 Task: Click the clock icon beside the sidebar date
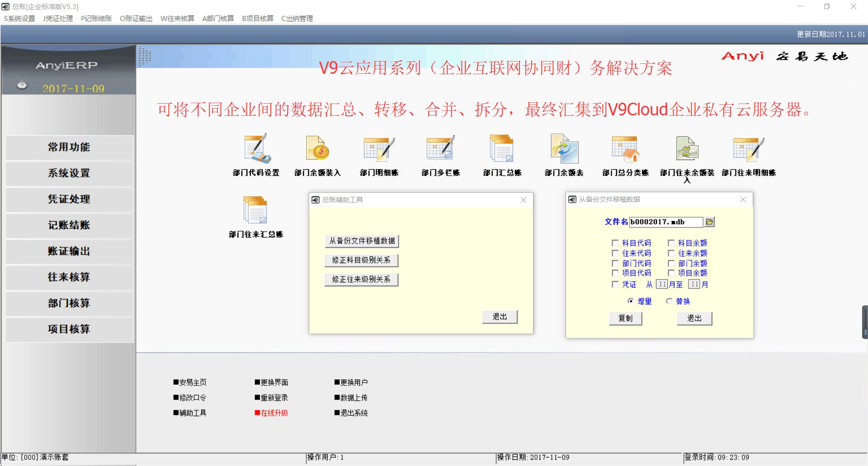(22, 85)
